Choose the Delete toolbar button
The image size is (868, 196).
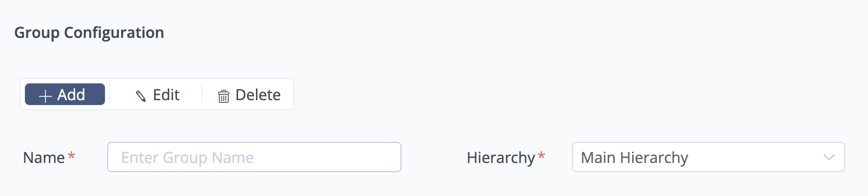[x=249, y=95]
